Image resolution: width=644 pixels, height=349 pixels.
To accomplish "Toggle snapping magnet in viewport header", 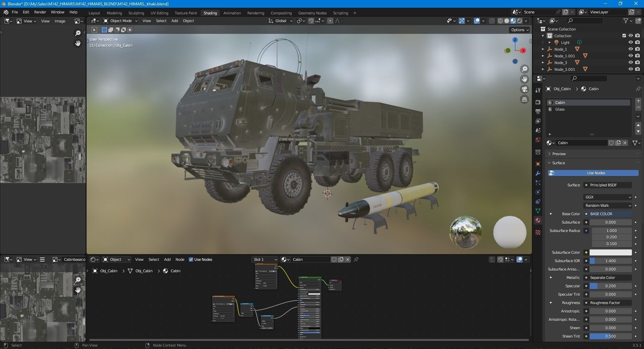I will 311,21.
